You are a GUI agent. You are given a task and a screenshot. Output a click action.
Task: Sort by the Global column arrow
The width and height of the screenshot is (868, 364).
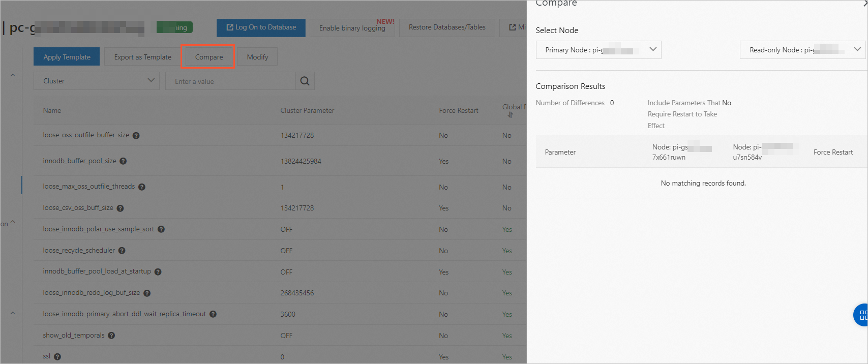511,115
